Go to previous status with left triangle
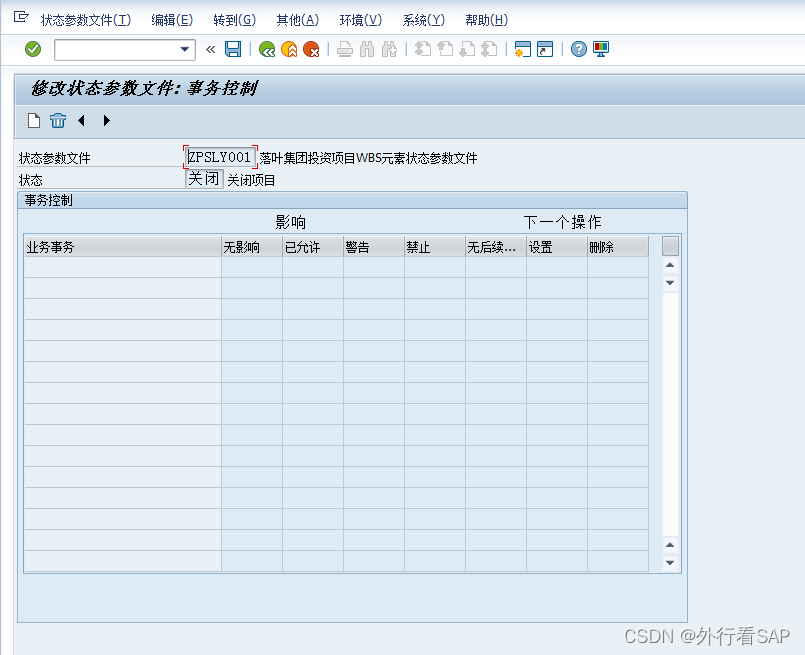 [x=81, y=121]
